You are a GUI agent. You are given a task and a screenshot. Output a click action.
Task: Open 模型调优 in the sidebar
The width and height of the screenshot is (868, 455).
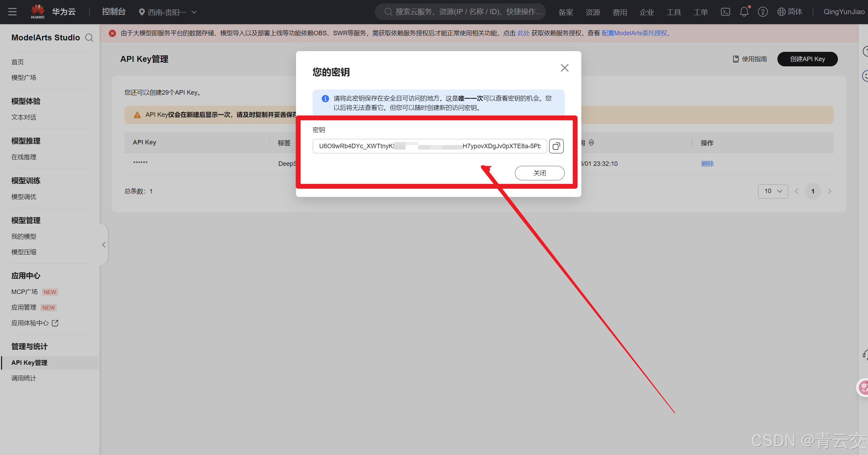[x=24, y=197]
